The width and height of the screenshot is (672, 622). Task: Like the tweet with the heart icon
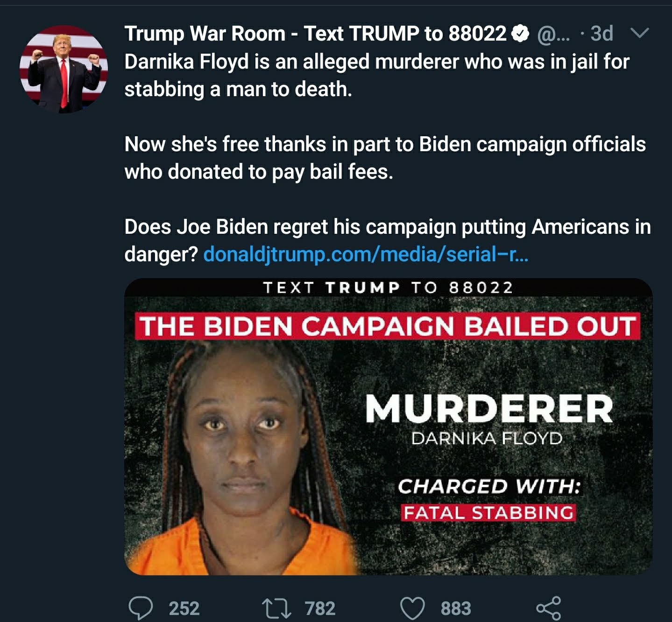coord(413,609)
